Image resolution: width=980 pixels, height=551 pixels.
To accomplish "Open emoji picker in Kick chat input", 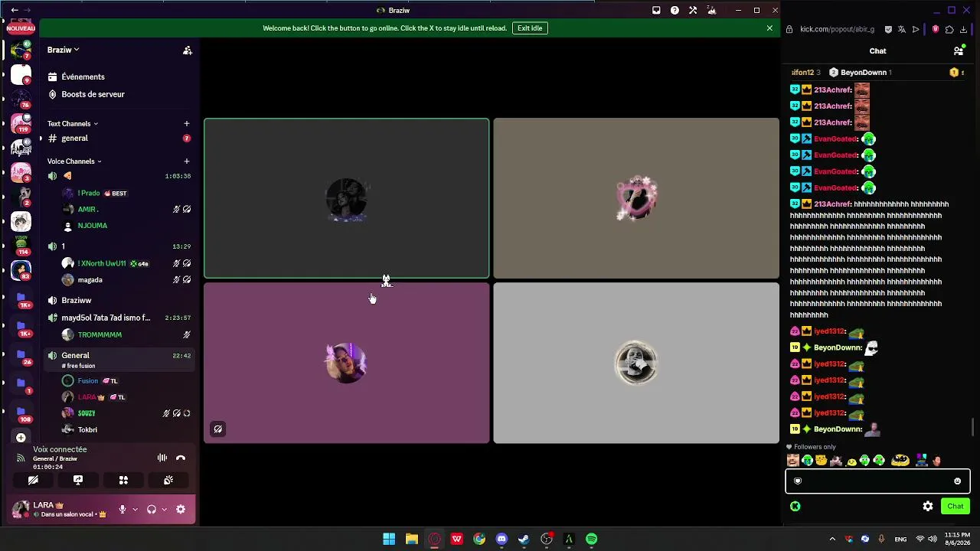I will point(957,481).
